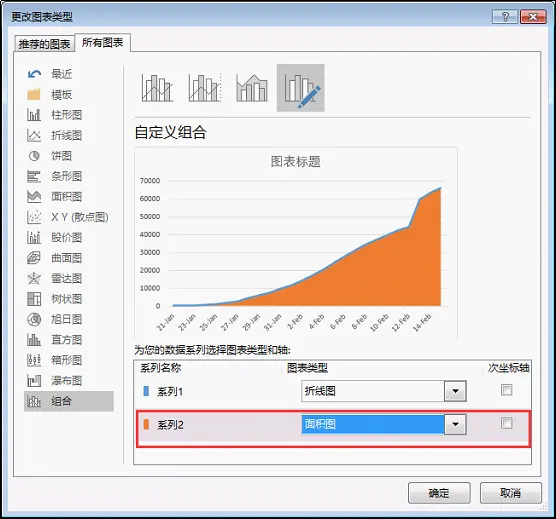
Task: Click the 折线图 combo box of 系列1
Action: click(x=384, y=391)
